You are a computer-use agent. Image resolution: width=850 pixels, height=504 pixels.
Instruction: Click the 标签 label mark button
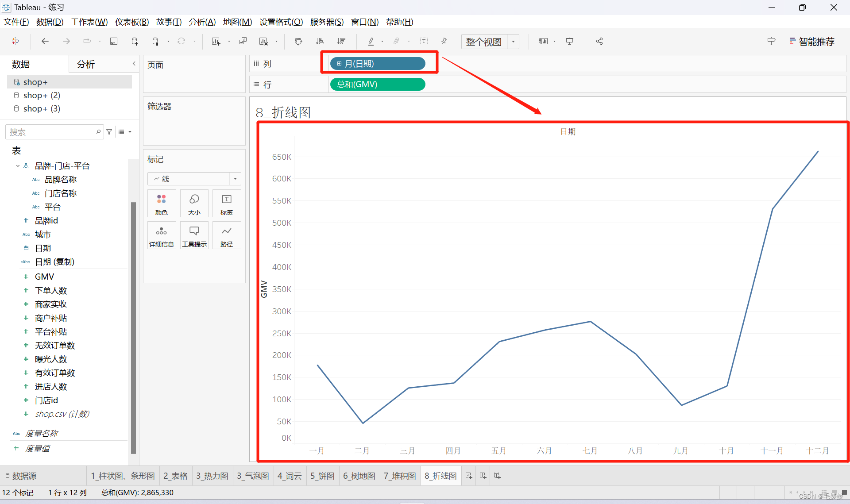pyautogui.click(x=227, y=204)
